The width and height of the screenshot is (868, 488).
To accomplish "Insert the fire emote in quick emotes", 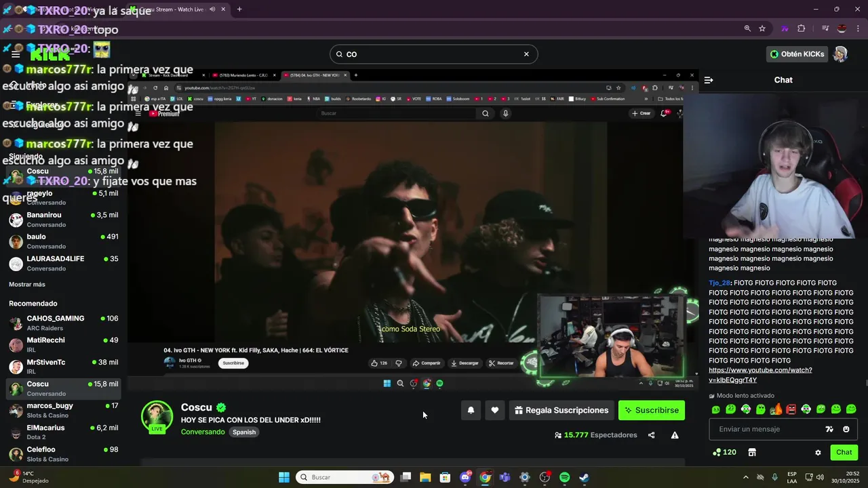I will tap(776, 409).
